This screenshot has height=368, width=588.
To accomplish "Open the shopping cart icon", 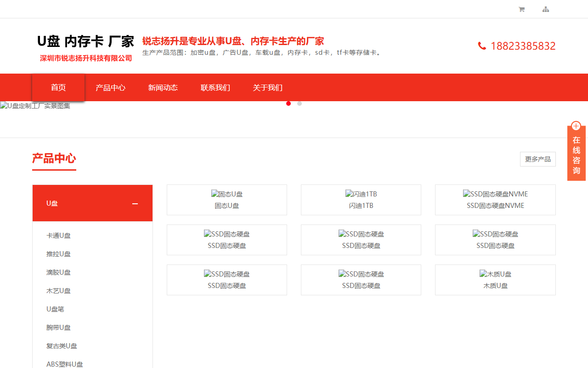I will (x=521, y=9).
